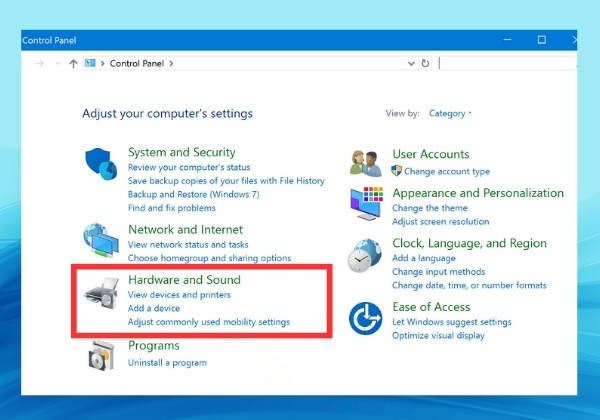Click Change the theme link
Image resolution: width=600 pixels, height=420 pixels.
point(430,208)
